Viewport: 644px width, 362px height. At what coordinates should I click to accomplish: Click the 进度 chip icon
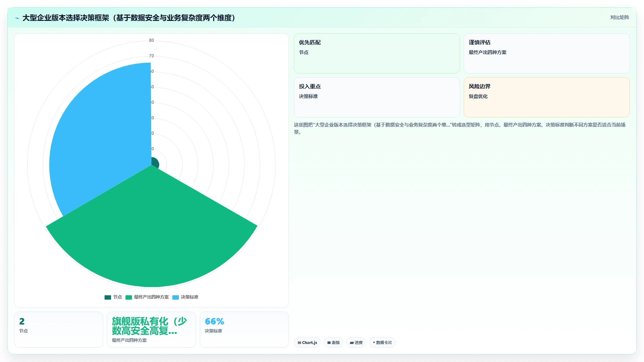click(352, 343)
